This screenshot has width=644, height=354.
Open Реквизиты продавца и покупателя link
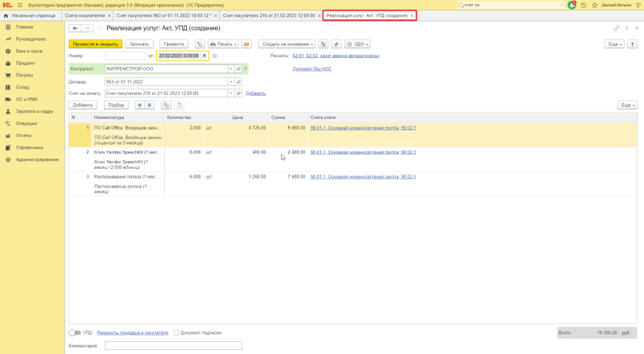[132, 332]
